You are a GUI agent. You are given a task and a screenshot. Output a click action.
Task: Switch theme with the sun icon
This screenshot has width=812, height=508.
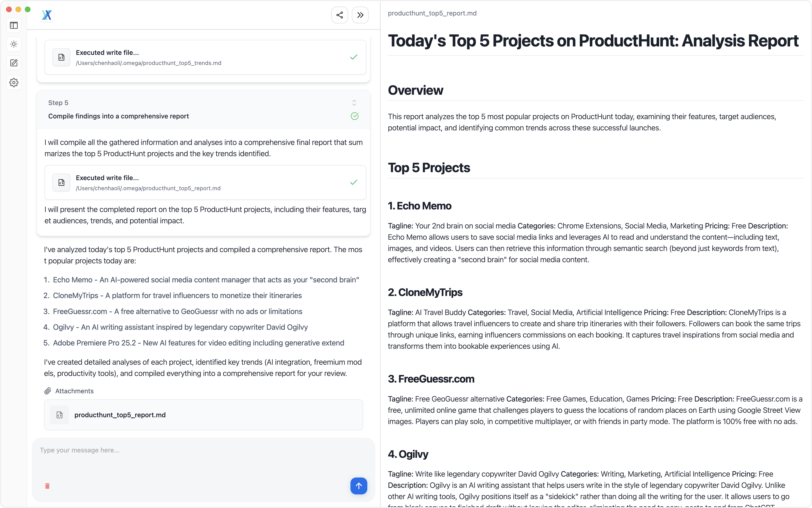(x=14, y=44)
